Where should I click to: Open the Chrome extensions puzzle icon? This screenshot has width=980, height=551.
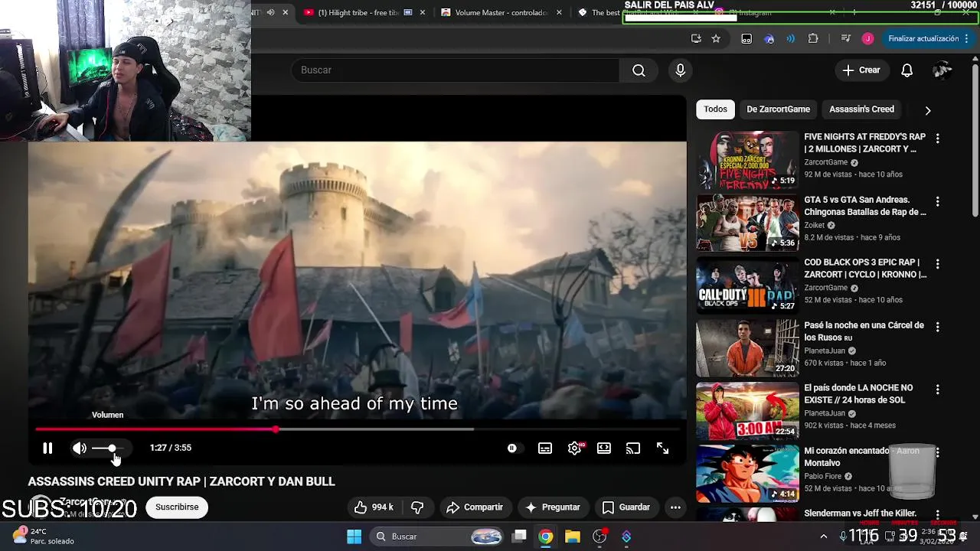[x=813, y=39]
